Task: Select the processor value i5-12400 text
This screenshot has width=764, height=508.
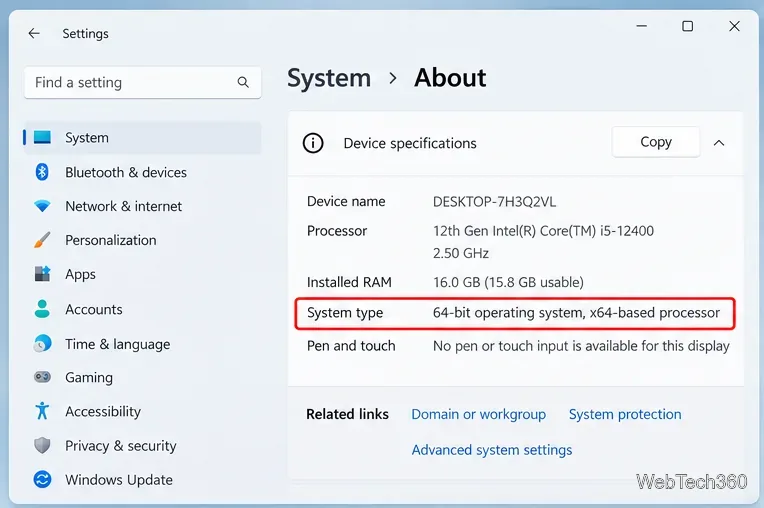Action: (x=543, y=231)
